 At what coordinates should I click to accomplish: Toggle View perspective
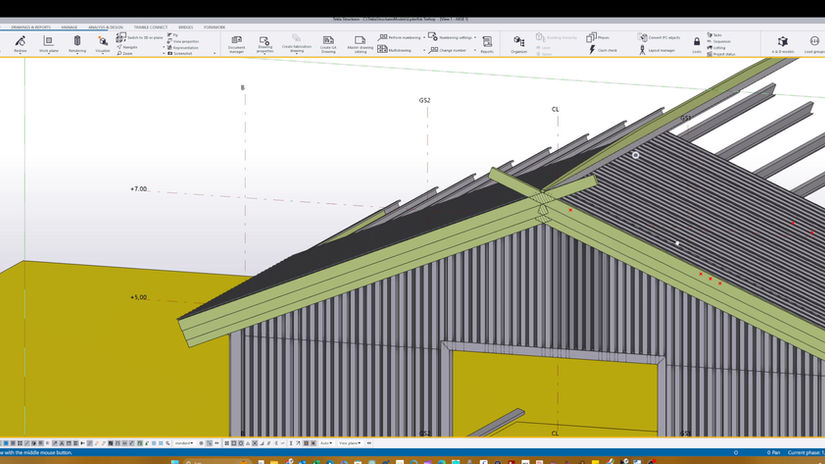[x=183, y=41]
